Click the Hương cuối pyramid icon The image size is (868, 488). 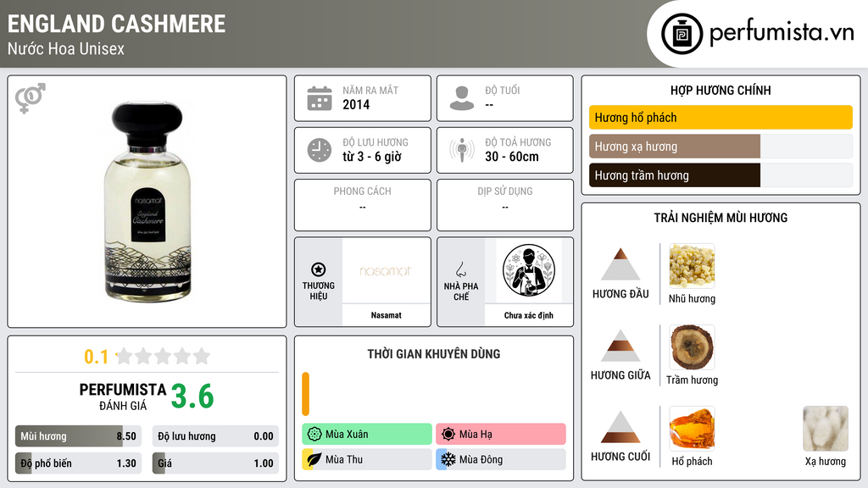[620, 427]
